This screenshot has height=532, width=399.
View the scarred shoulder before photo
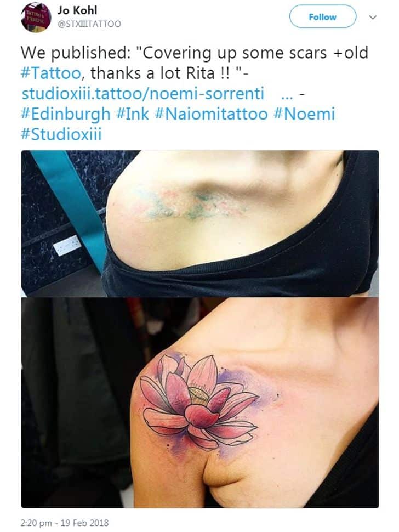coord(200,224)
